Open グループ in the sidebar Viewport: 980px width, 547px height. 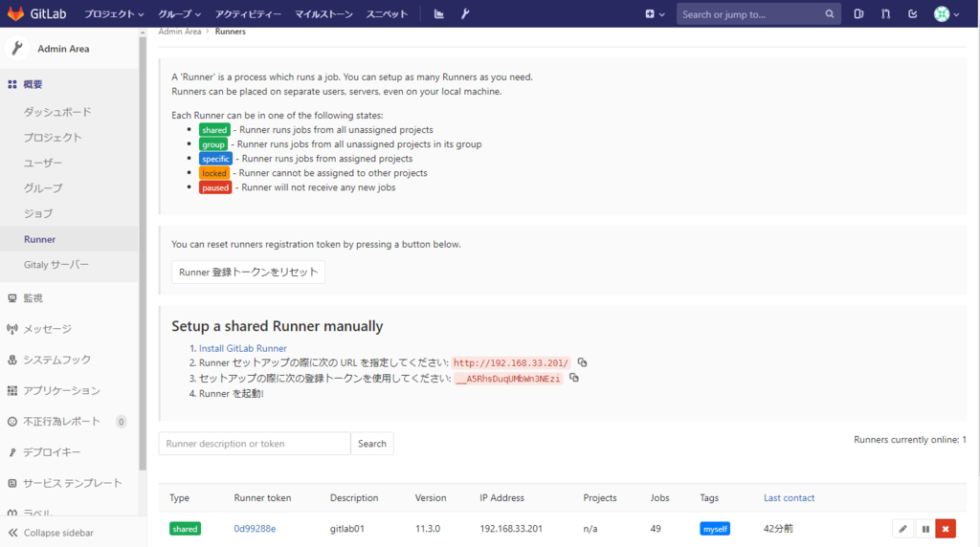pos(42,188)
